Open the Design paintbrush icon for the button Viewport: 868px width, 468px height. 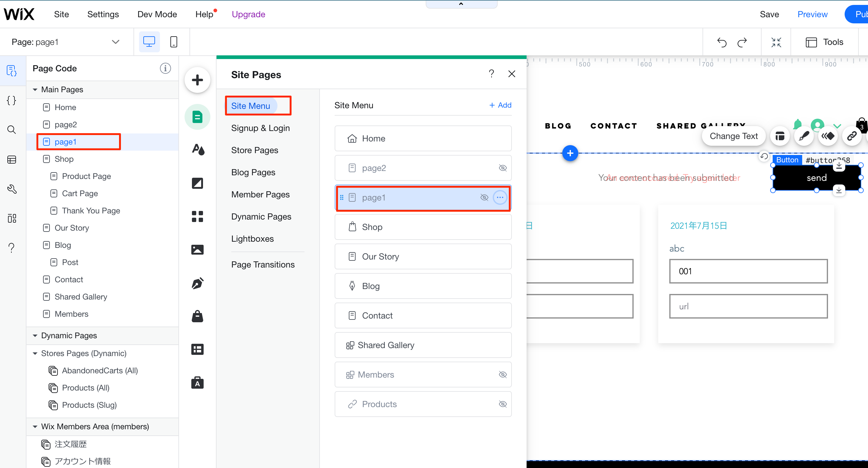click(804, 136)
